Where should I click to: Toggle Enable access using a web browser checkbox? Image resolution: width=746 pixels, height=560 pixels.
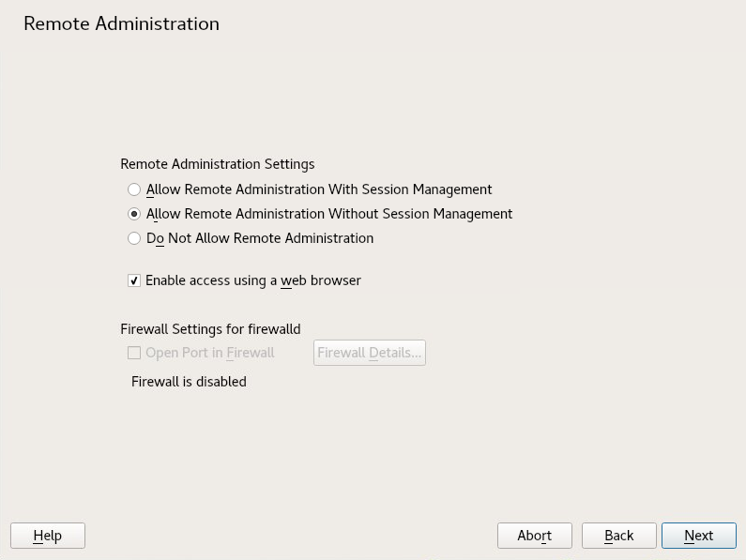pyautogui.click(x=134, y=280)
